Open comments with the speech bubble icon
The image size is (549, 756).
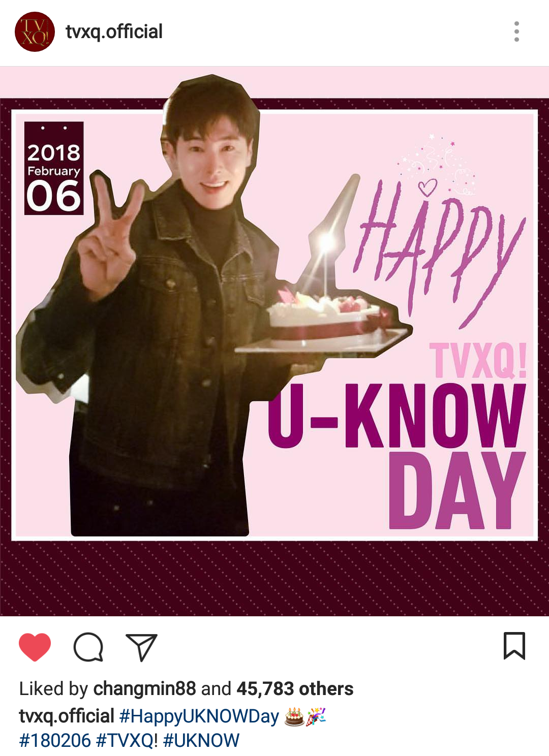coord(88,647)
